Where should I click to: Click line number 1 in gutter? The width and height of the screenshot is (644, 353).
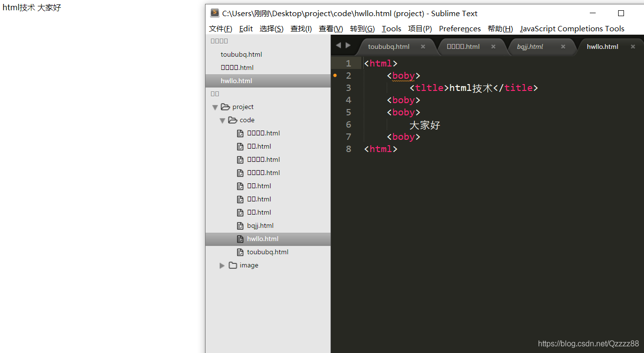click(x=348, y=63)
